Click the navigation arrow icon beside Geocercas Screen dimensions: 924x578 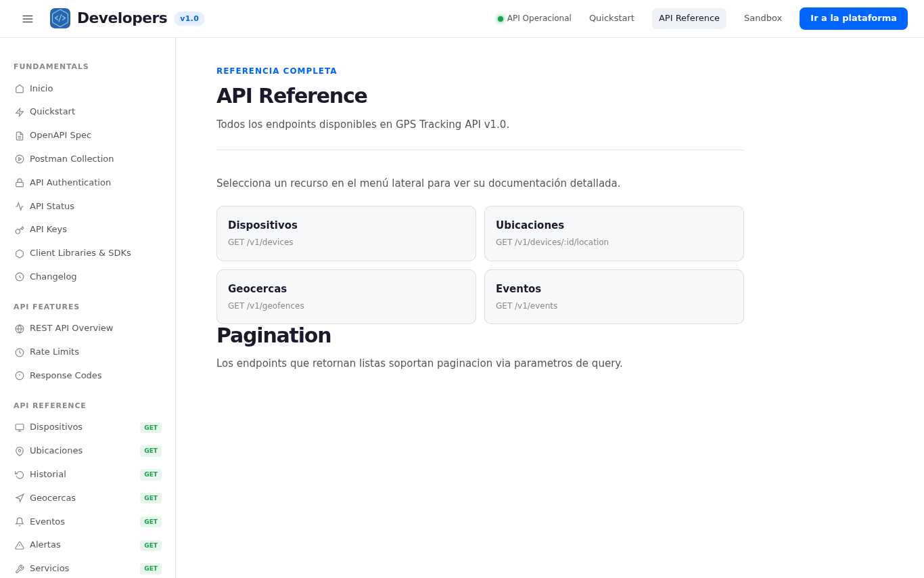(x=20, y=498)
